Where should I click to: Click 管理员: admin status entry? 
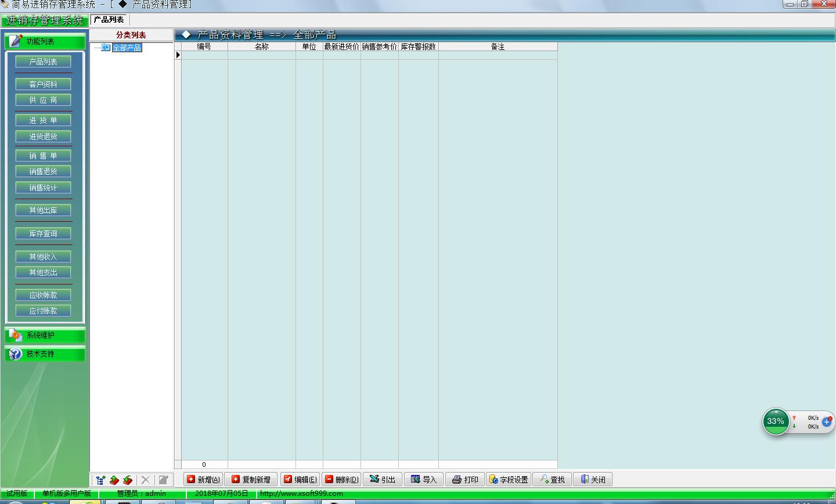tap(142, 494)
